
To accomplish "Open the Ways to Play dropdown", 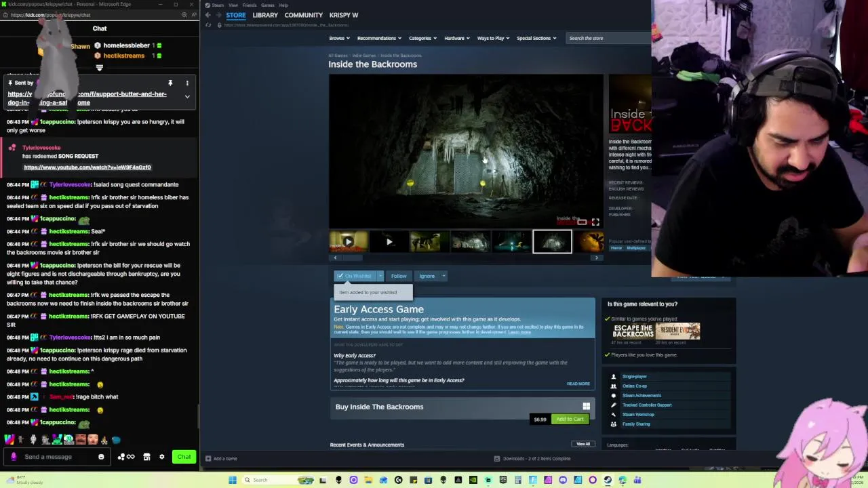I will tap(494, 38).
